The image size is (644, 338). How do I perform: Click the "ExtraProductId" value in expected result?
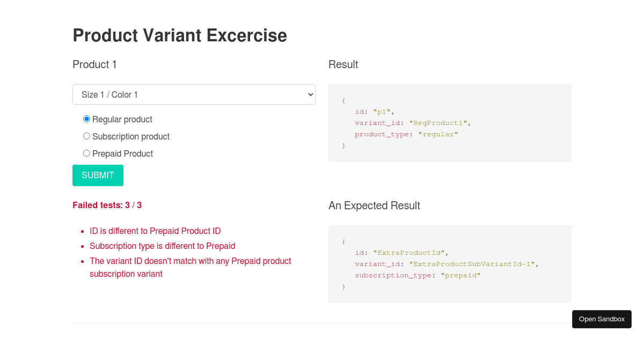[410, 253]
